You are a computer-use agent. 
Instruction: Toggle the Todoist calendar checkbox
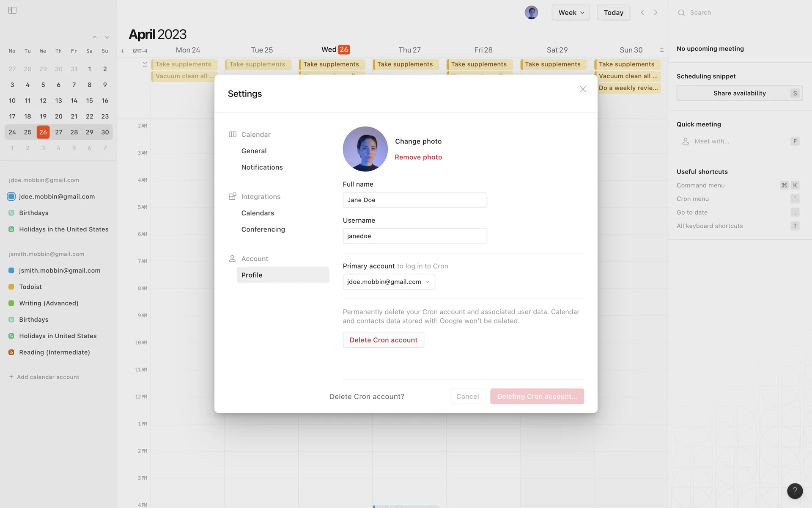click(11, 287)
